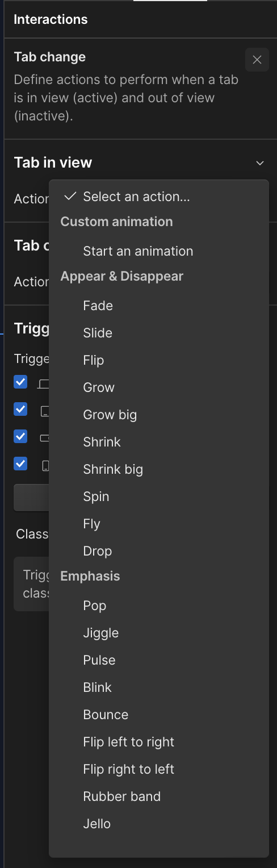The height and width of the screenshot is (868, 277).
Task: Toggle the fourth device checkbox
Action: coord(20,464)
